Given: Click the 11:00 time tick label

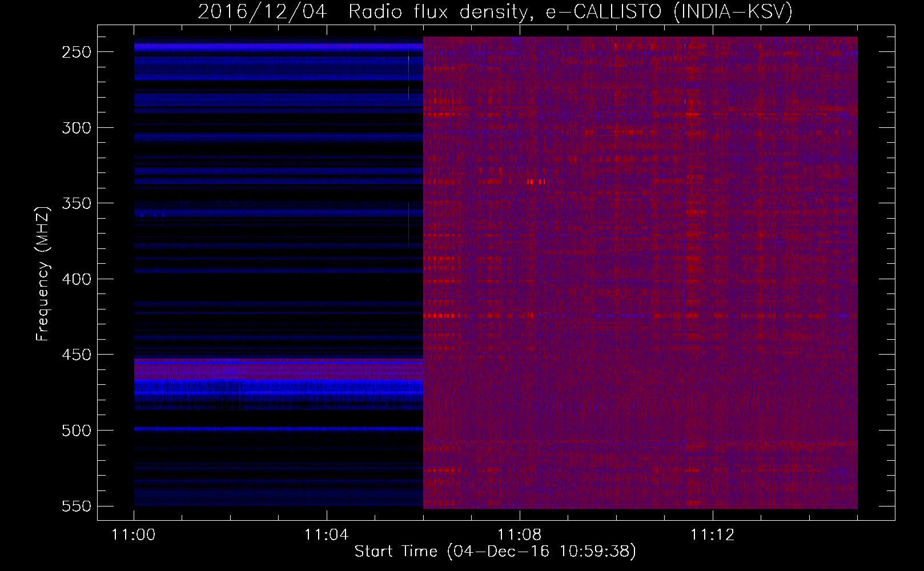Looking at the screenshot, I should [134, 534].
